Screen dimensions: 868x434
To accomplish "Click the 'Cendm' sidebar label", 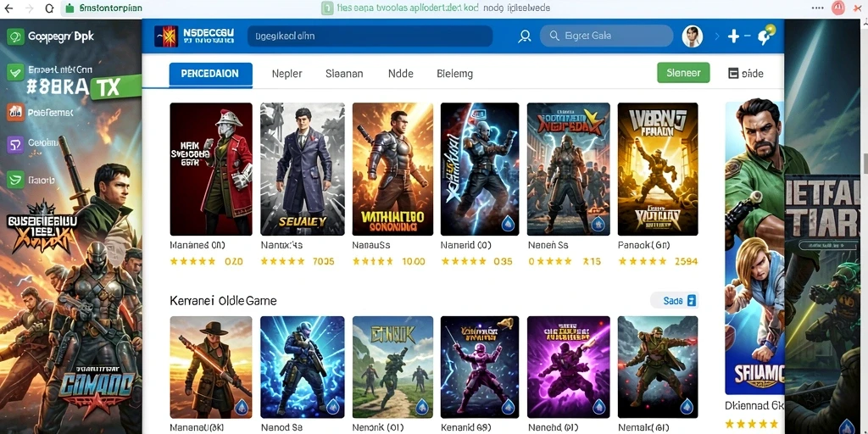I will point(43,143).
